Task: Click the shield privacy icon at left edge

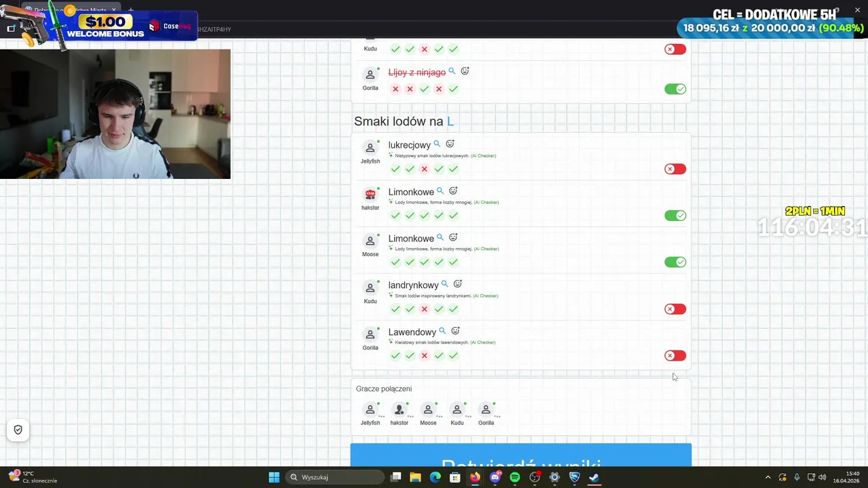Action: (18, 430)
